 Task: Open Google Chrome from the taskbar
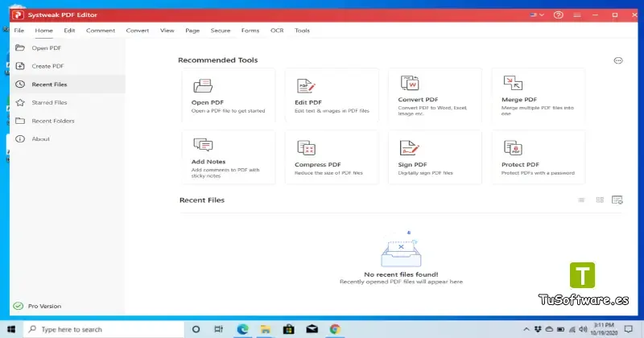(335, 329)
